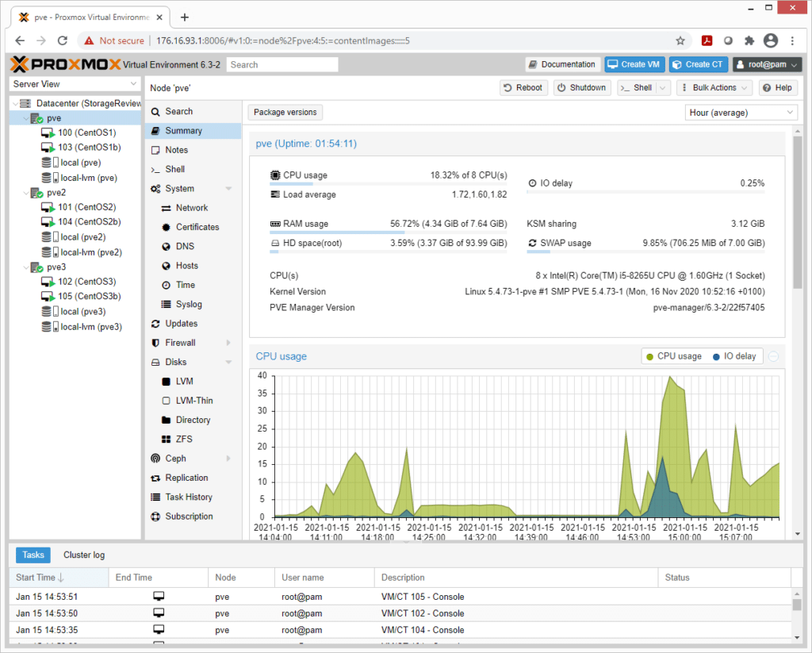The height and width of the screenshot is (653, 812).
Task: Open the Summary menu item
Action: coord(193,131)
